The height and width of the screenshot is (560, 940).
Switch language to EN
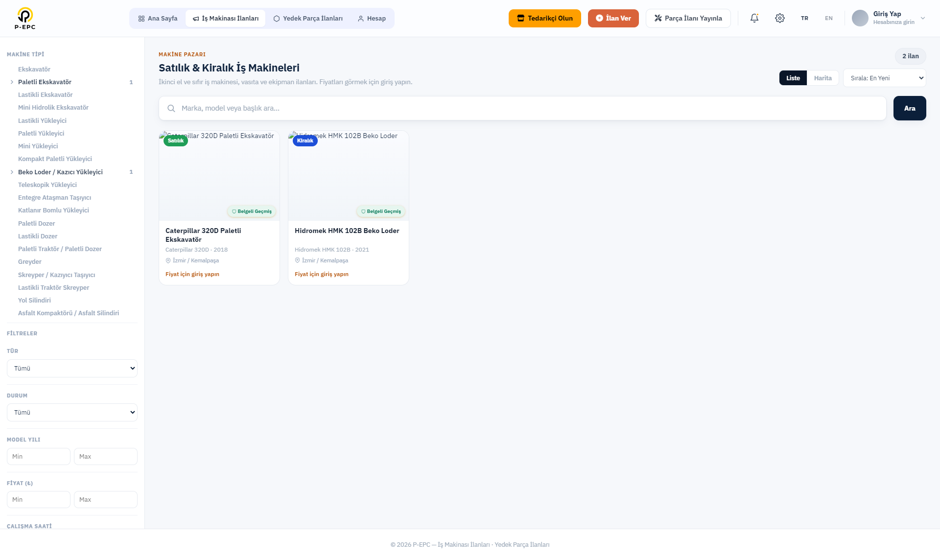point(829,18)
